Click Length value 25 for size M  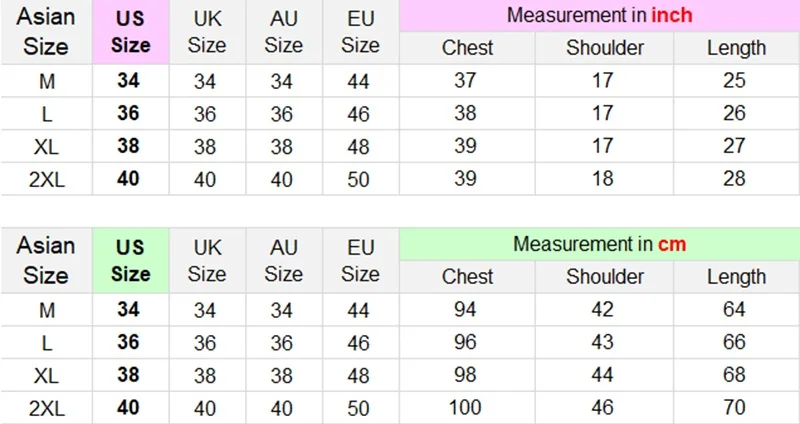[735, 81]
